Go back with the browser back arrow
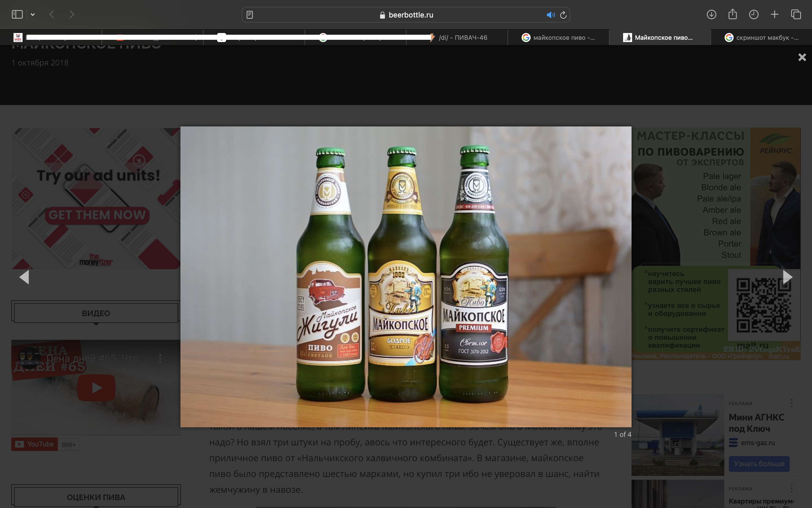The width and height of the screenshot is (812, 508). [52, 14]
